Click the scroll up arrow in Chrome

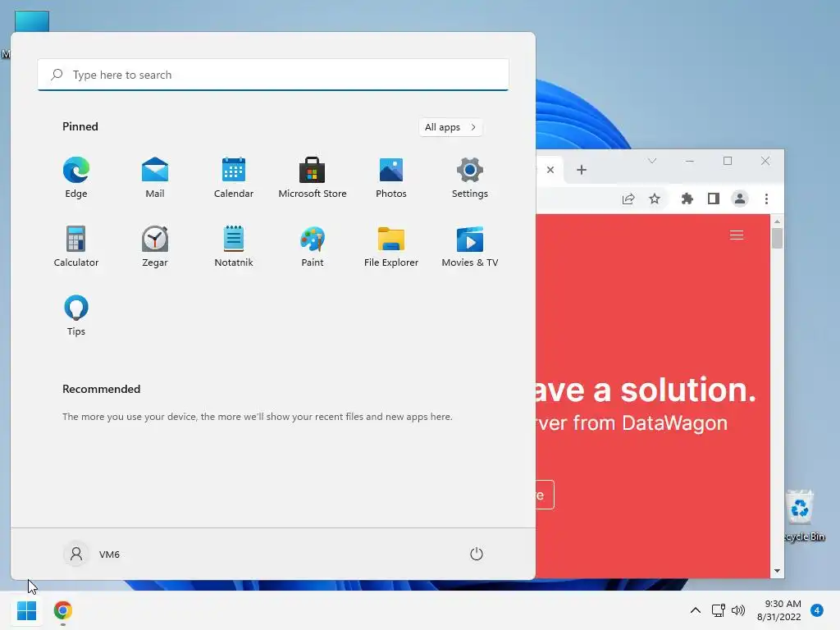[778, 221]
